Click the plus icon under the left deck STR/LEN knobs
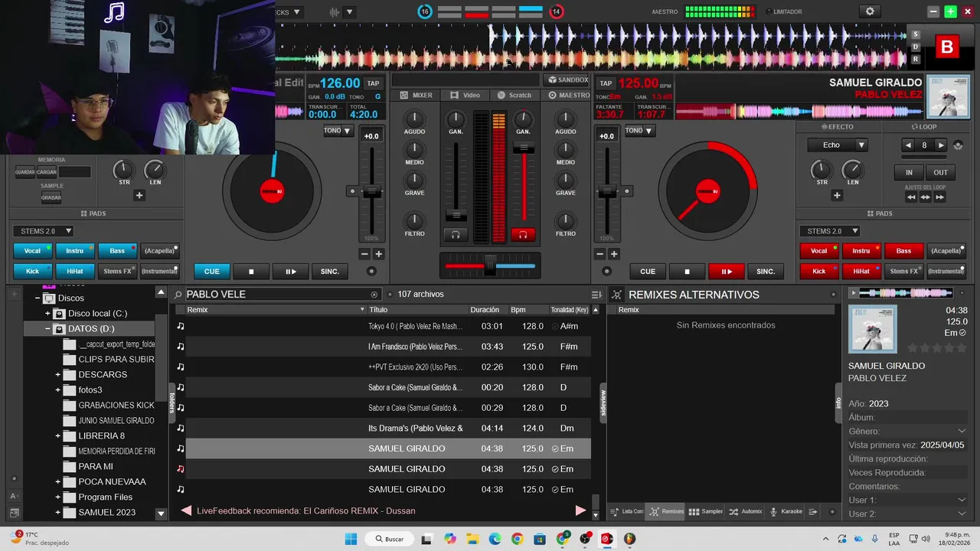 click(x=139, y=195)
